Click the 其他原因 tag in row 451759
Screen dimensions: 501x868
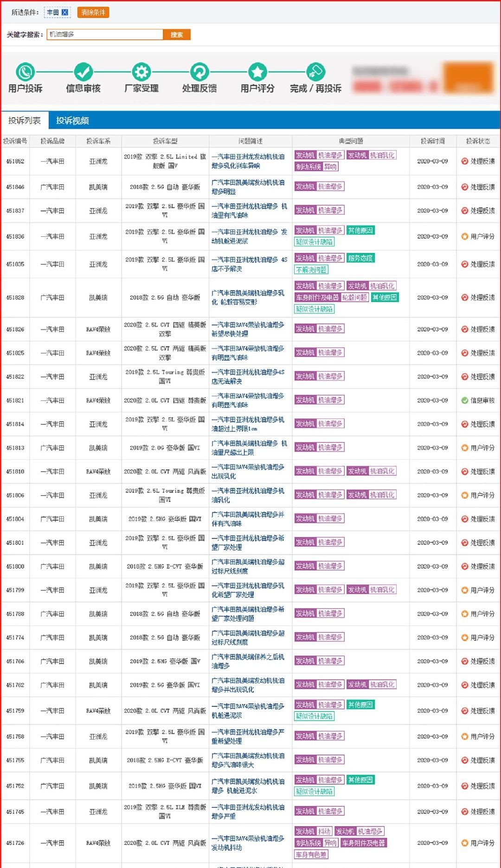pos(360,705)
